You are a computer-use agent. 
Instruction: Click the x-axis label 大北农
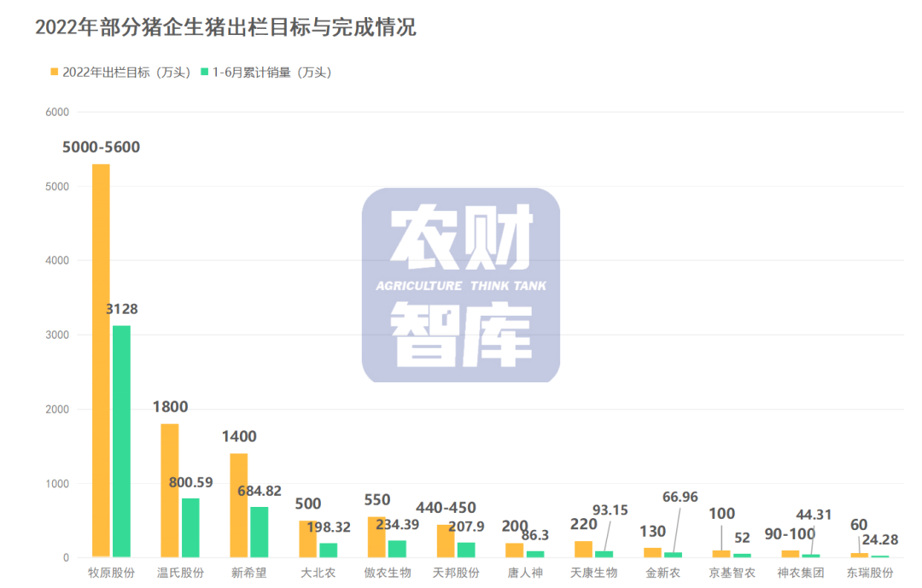tap(318, 573)
